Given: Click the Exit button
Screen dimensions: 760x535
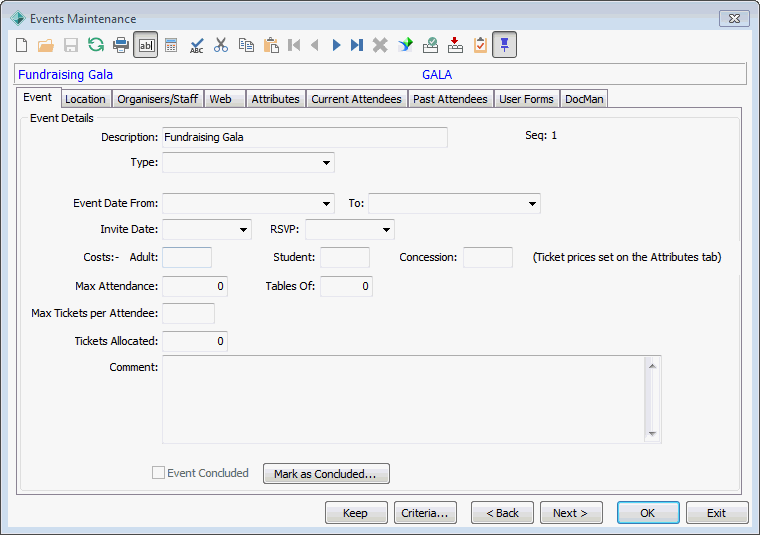Looking at the screenshot, I should 717,513.
